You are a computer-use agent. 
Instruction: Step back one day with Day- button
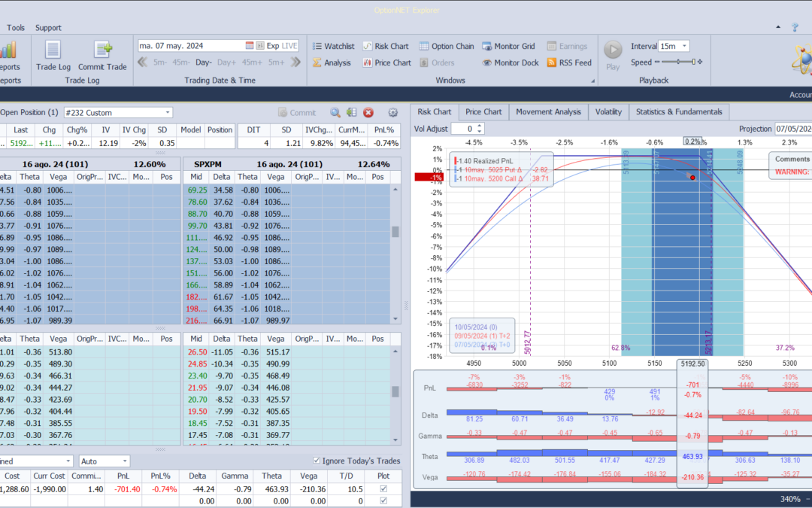[x=204, y=62]
